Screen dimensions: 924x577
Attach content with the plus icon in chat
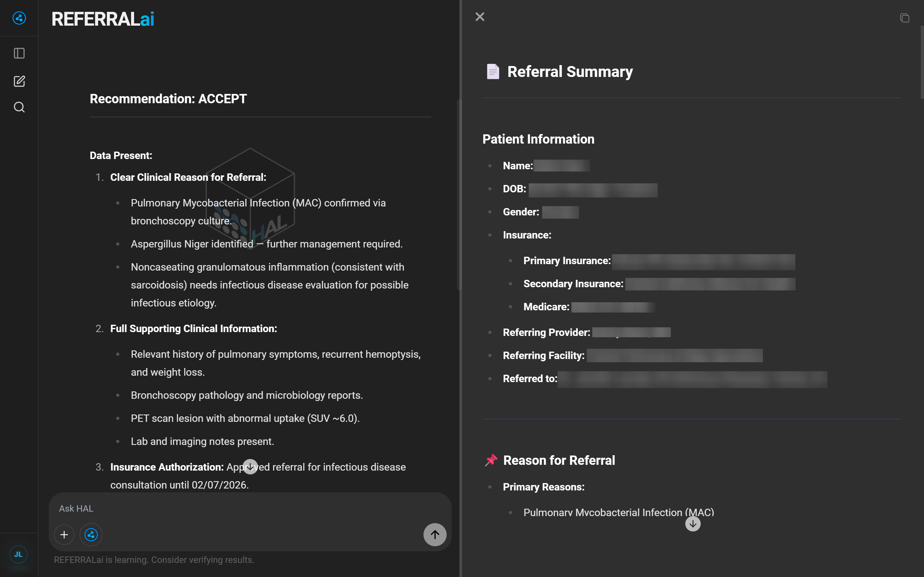tap(64, 534)
